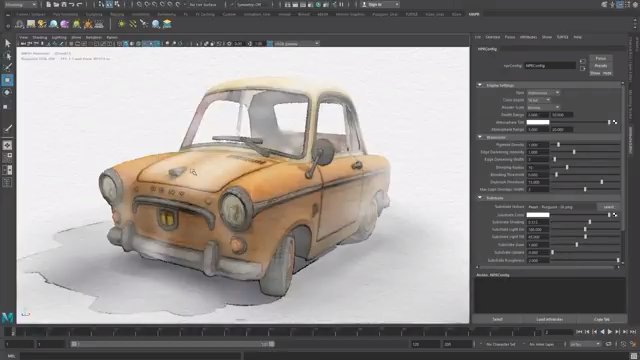Screen dimensions: 640x360
Task: Click the last MNPR shelf icon
Action: [167, 24]
